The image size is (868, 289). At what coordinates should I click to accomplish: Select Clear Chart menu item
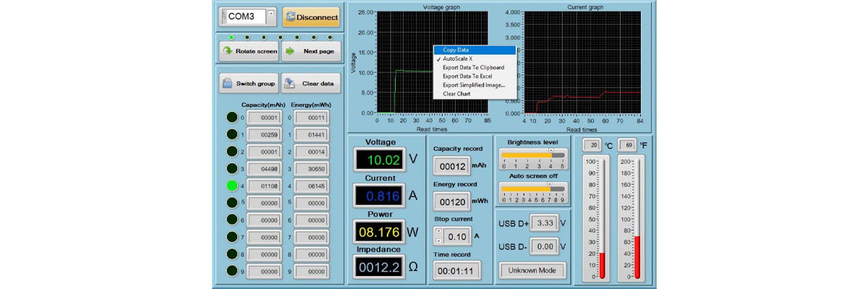pyautogui.click(x=475, y=94)
